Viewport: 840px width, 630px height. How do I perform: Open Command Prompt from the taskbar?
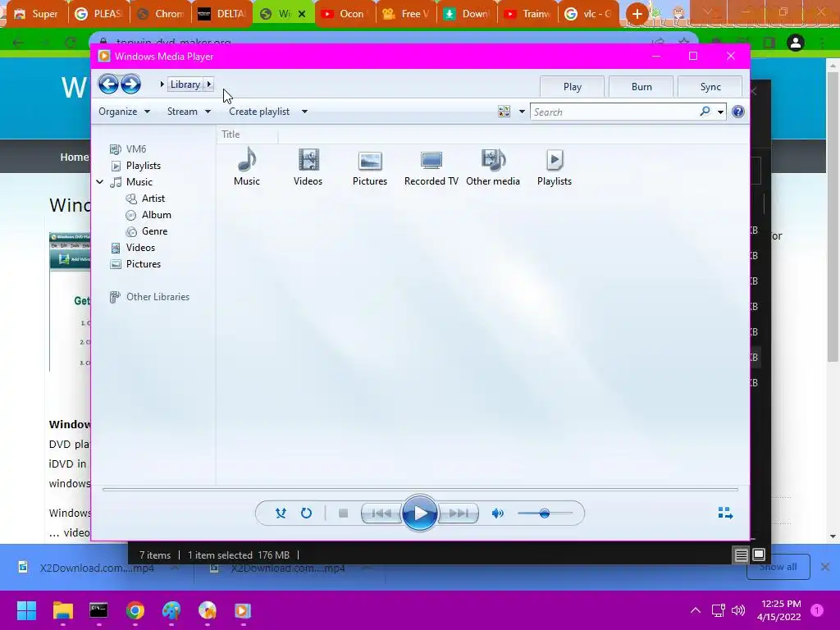98,610
